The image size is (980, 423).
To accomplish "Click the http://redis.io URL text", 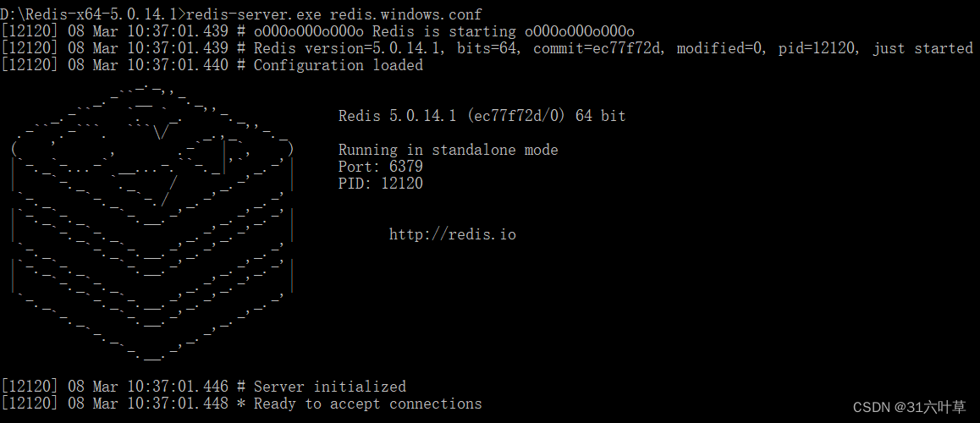I will pos(452,234).
